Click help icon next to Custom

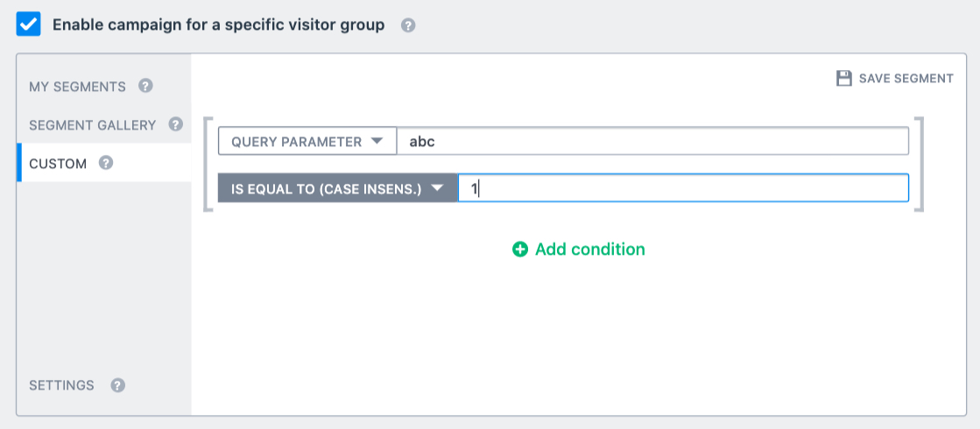click(x=106, y=163)
